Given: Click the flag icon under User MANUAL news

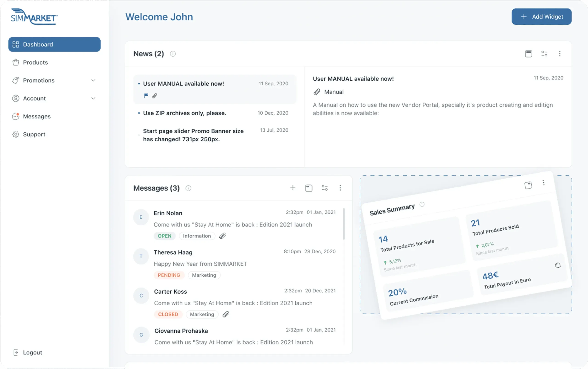Looking at the screenshot, I should pyautogui.click(x=146, y=96).
